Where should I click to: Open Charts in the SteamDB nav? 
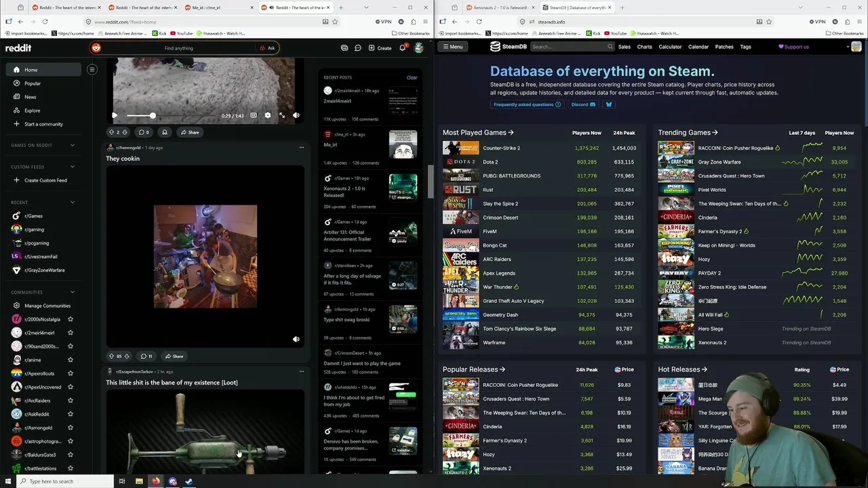click(x=644, y=47)
